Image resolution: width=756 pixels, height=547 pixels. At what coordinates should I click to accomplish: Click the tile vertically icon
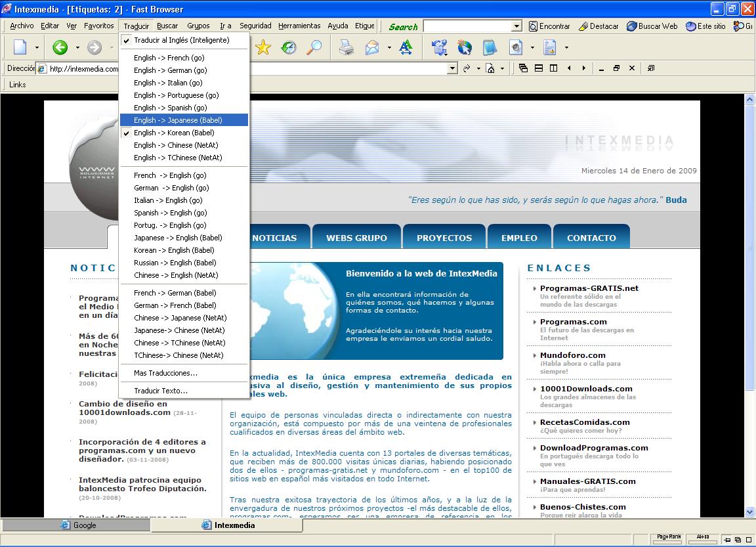(553, 68)
